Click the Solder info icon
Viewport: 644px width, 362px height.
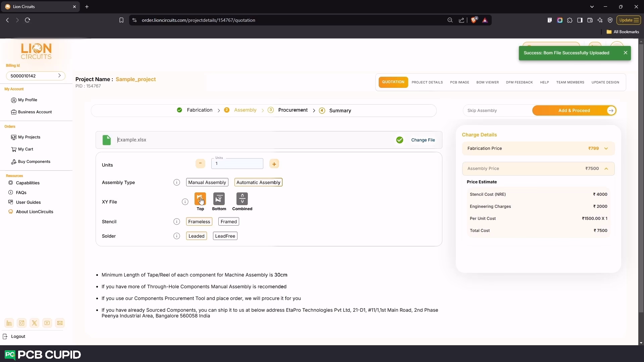176,236
